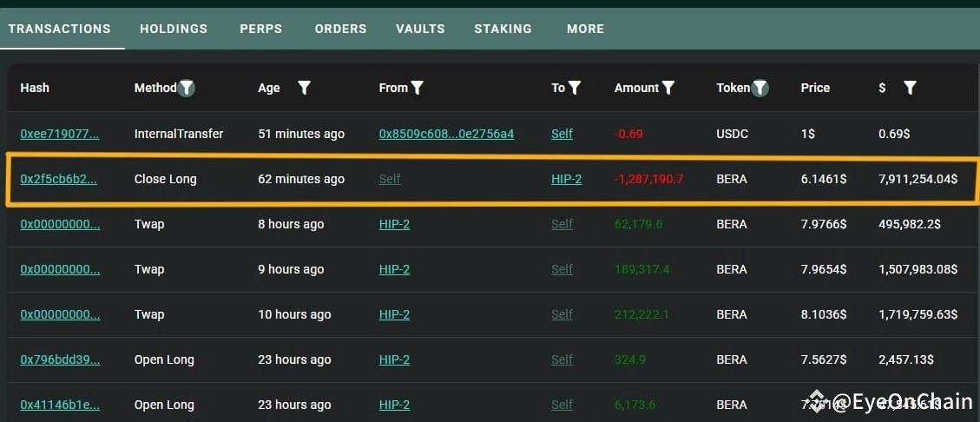Click Self link in 0x796bdd39 row

tap(562, 359)
